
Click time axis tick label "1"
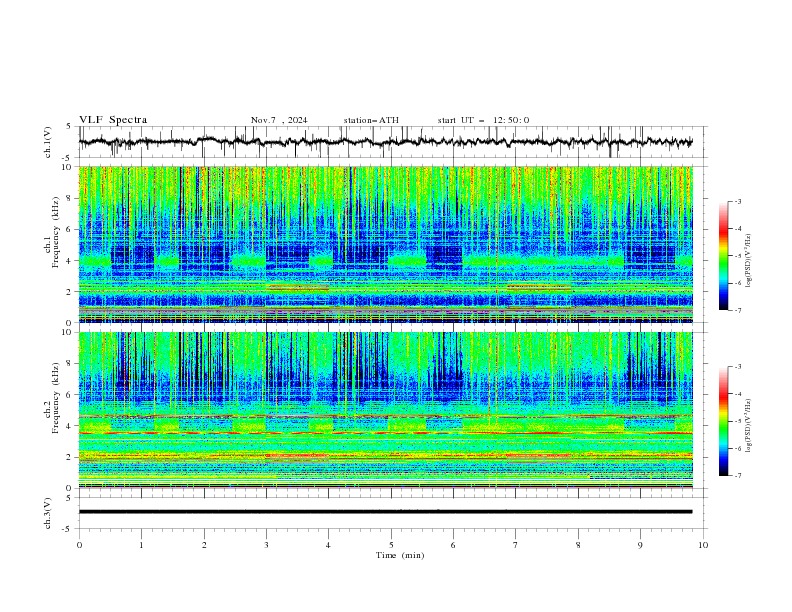click(x=141, y=545)
